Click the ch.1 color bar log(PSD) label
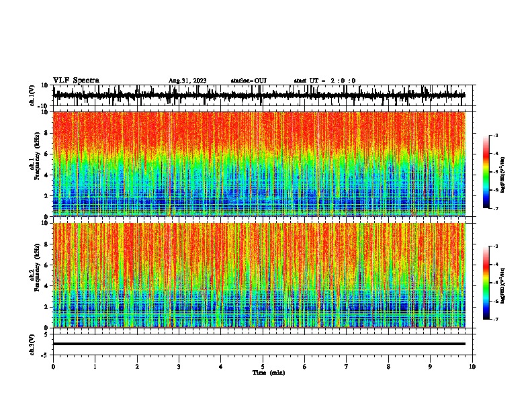The image size is (532, 411). coord(503,175)
